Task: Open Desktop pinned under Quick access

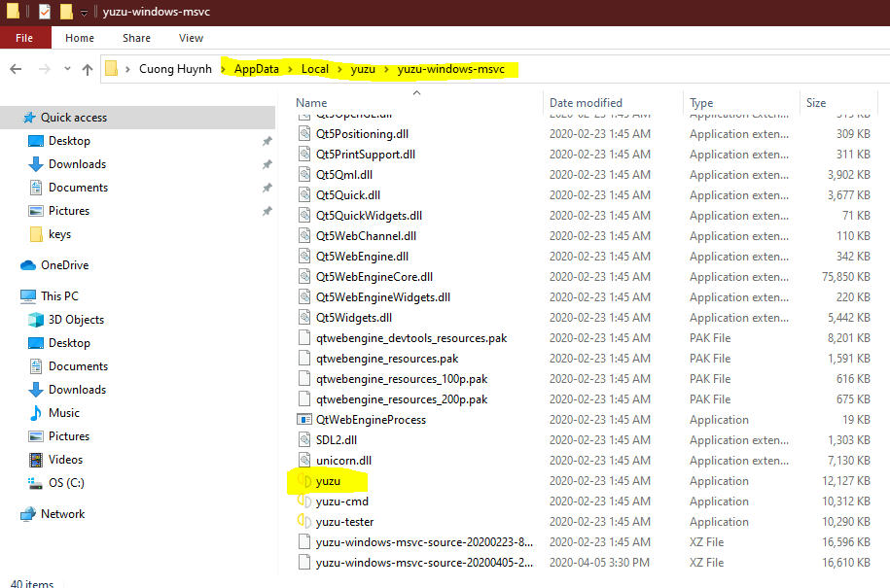Action: click(59, 141)
